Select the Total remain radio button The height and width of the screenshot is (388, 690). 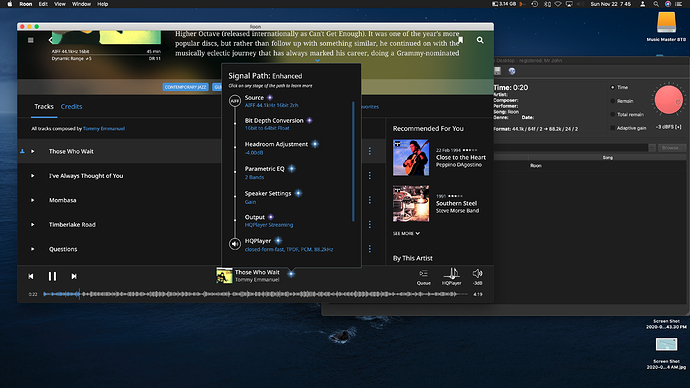tap(613, 114)
